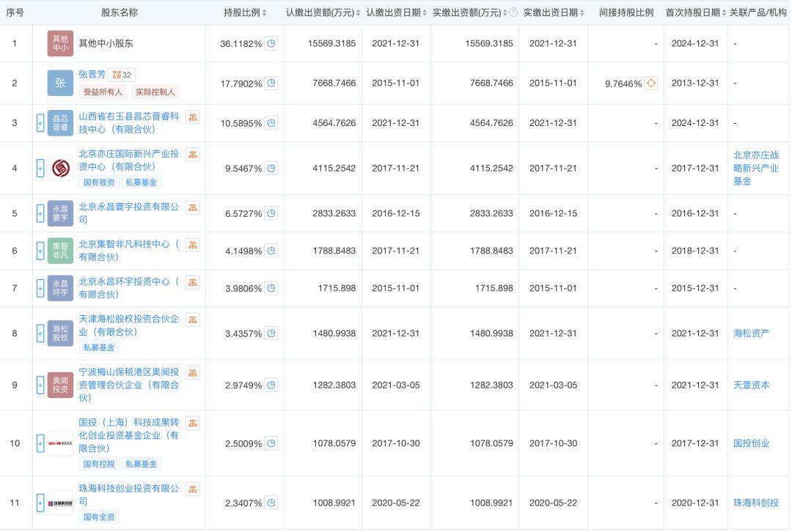Open equity structure icon for 北京亦庄国际新兴产业投资中心
Viewport: 792px width, 532px height.
192,155
